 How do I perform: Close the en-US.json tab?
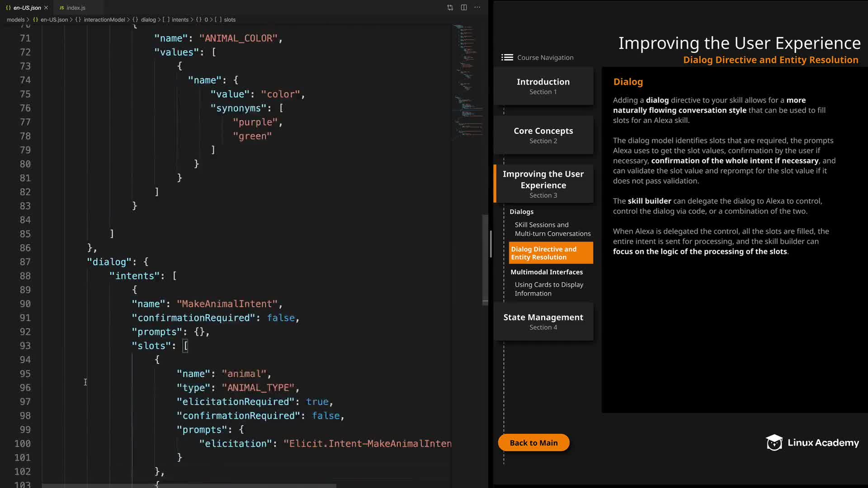tap(46, 8)
